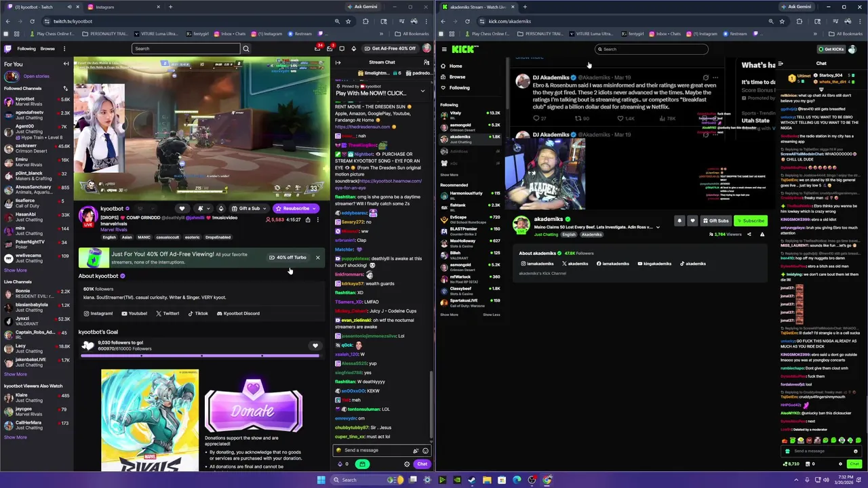Open Twitch header more options dots
The width and height of the screenshot is (868, 488).
64,49
